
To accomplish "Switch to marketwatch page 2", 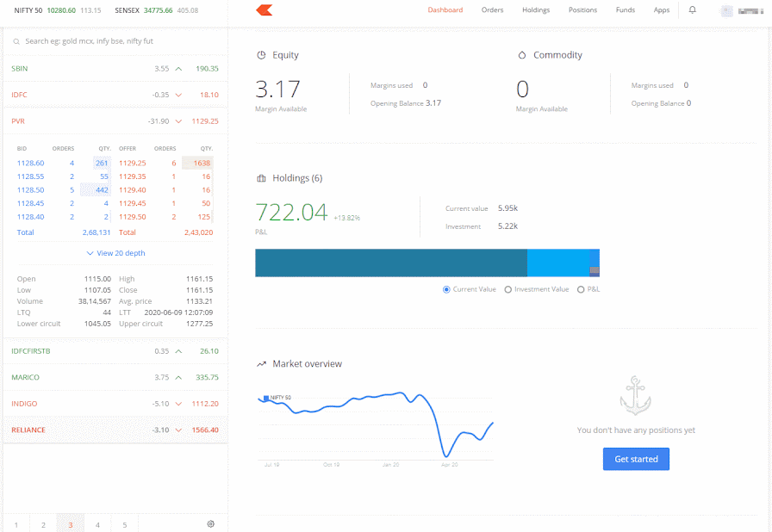I will (43, 524).
